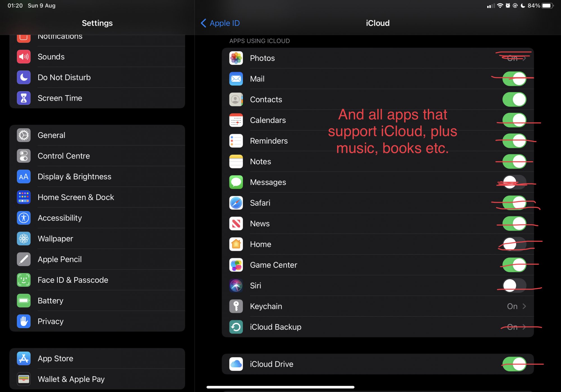Enable Messages in iCloud switch

[514, 182]
